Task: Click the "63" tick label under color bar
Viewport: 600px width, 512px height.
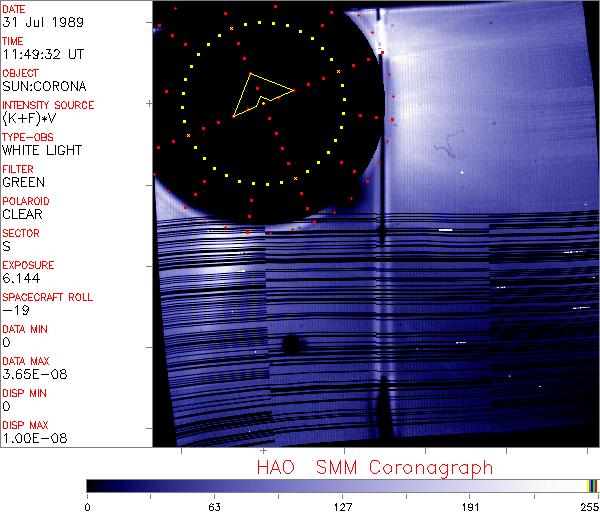Action: (215, 505)
